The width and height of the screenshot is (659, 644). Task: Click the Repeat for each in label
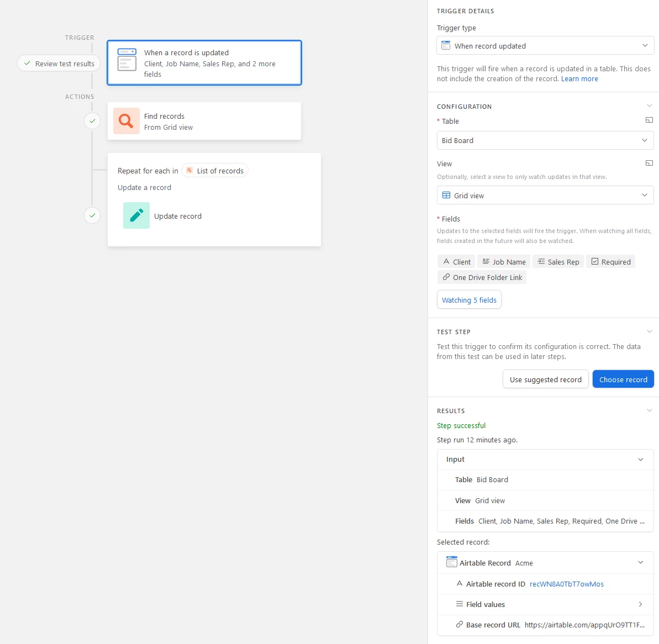(148, 171)
